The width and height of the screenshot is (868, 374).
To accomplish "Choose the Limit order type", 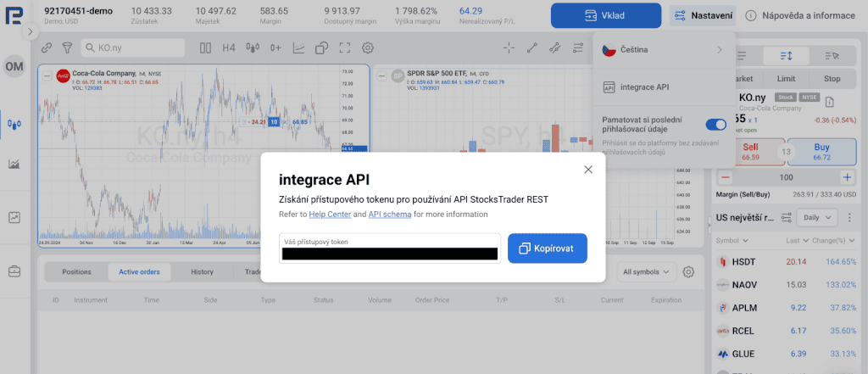I will point(786,79).
